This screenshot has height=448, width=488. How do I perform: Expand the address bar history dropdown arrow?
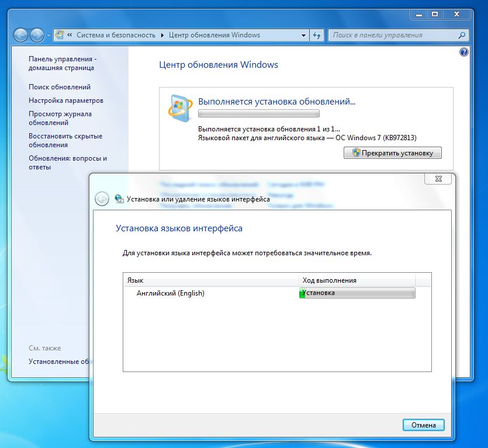[x=303, y=35]
